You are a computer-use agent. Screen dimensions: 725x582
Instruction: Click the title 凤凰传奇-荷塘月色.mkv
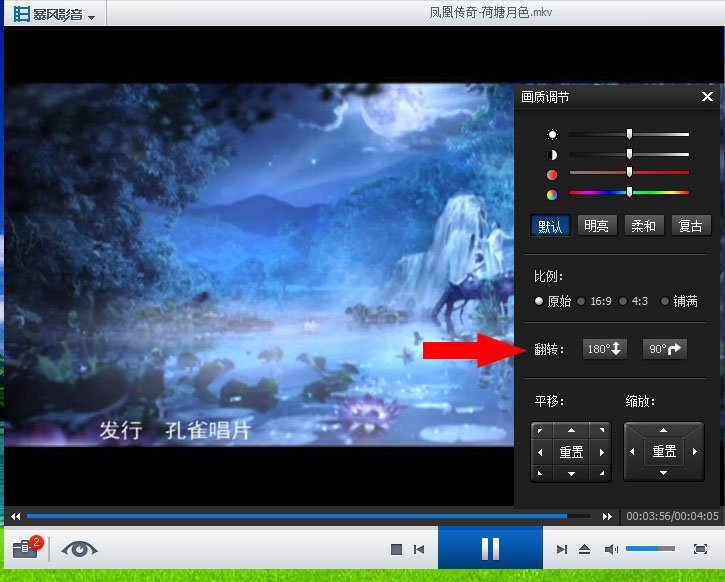[490, 12]
